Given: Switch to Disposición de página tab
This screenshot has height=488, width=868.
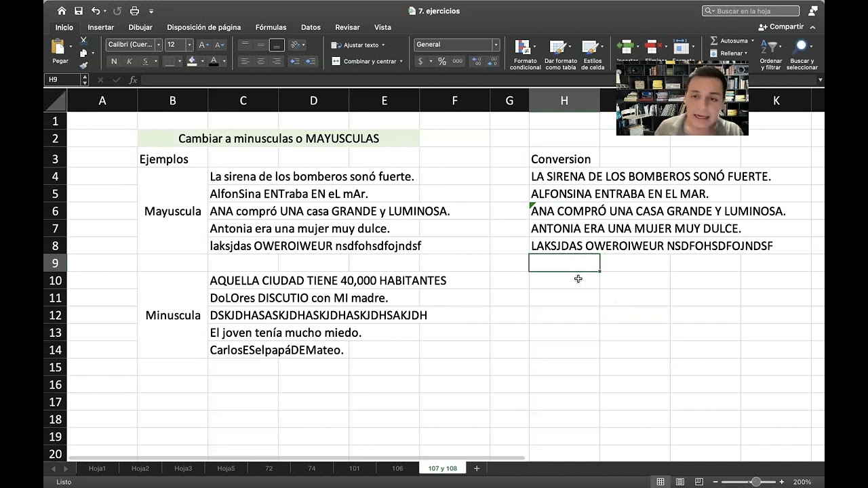Looking at the screenshot, I should 204,27.
